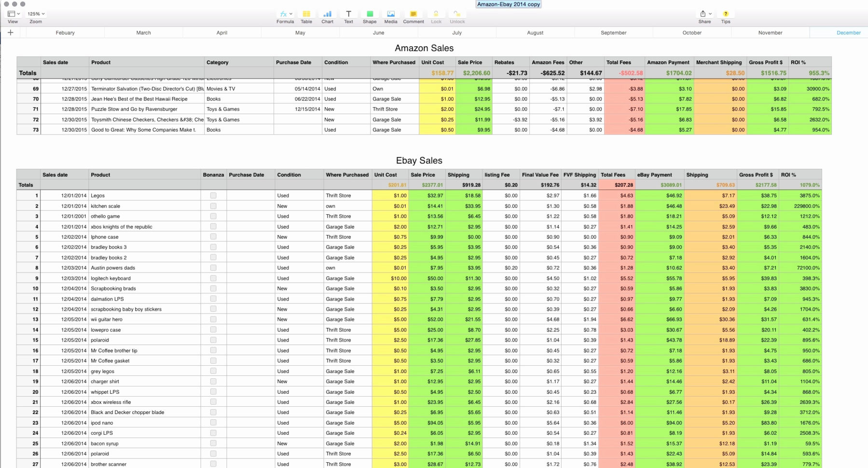Enable the Bonanza checkbox for wii guitar hero

coord(213,319)
